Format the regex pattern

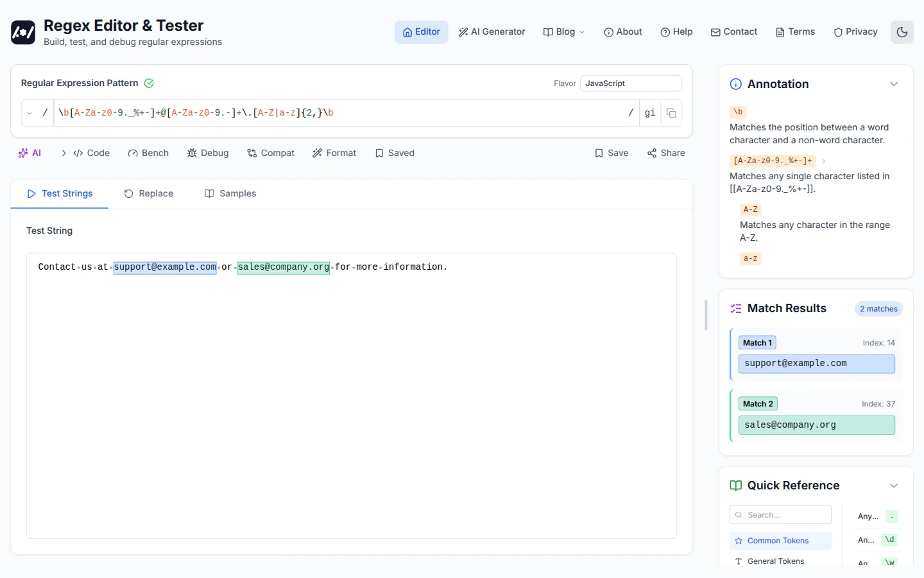click(334, 153)
